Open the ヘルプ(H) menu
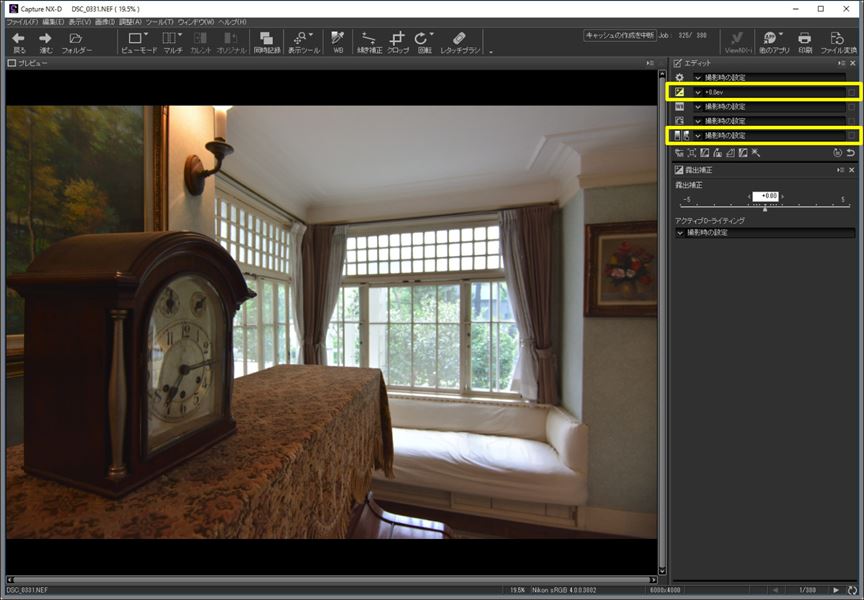Viewport: 864px width, 600px height. click(x=232, y=22)
